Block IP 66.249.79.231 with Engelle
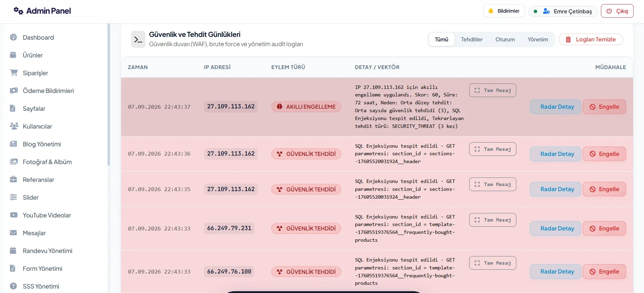The image size is (644, 293). click(604, 228)
